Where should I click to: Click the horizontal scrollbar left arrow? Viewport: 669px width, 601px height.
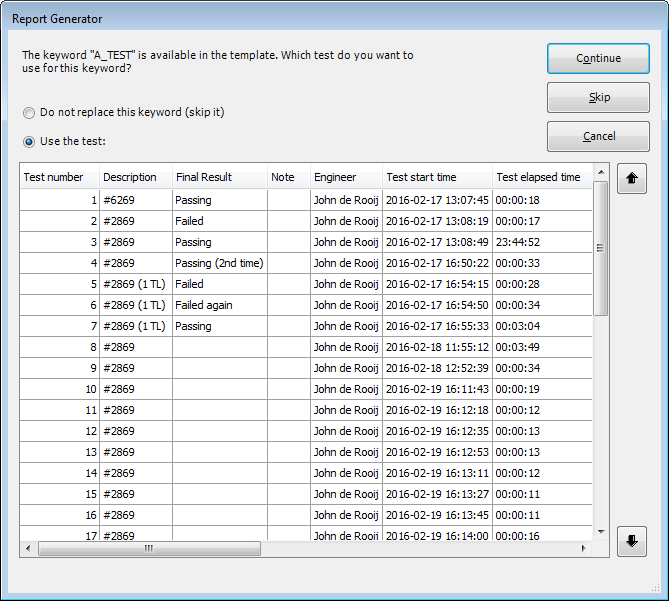[x=28, y=549]
